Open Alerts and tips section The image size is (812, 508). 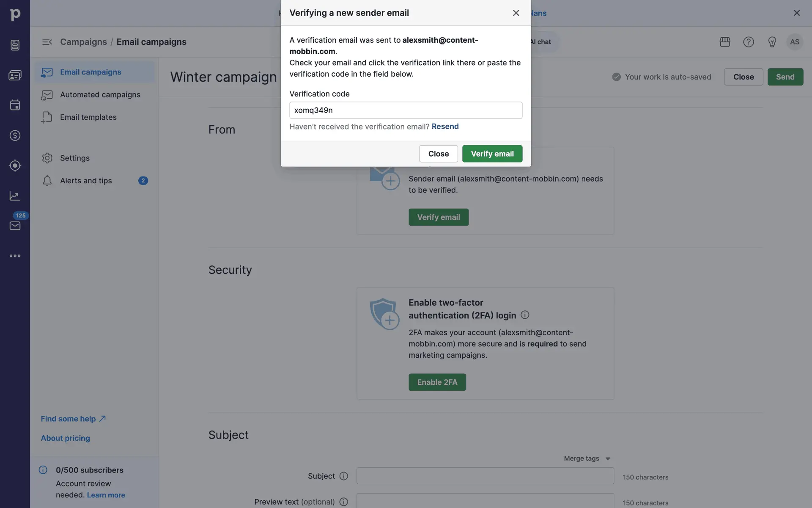[86, 181]
